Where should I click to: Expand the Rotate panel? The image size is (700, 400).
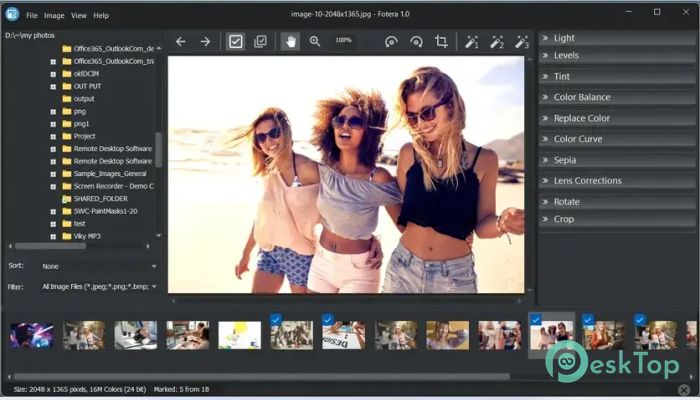[617, 201]
